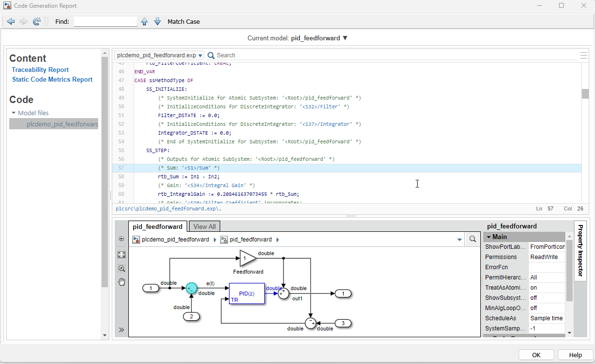595x364 pixels.
Task: Click the Back navigation arrow
Action: pyautogui.click(x=11, y=21)
